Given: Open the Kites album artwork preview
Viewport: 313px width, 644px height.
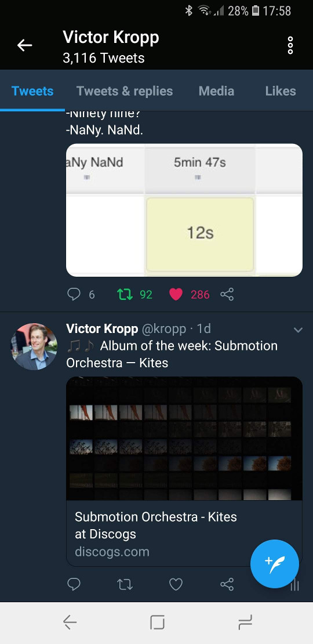Looking at the screenshot, I should pos(184,438).
